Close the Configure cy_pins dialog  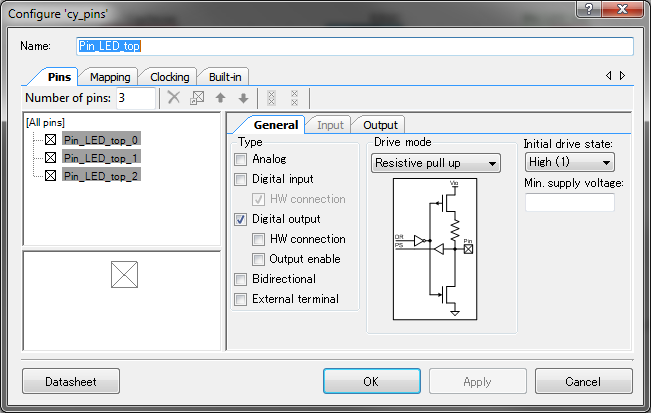(622, 8)
